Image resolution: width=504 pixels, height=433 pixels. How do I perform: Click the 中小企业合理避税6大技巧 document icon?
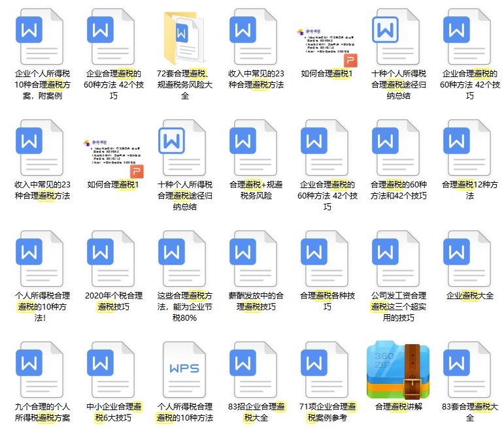(111, 370)
